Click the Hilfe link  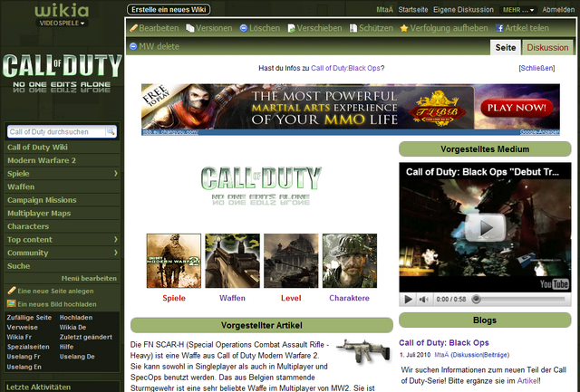[x=66, y=347]
